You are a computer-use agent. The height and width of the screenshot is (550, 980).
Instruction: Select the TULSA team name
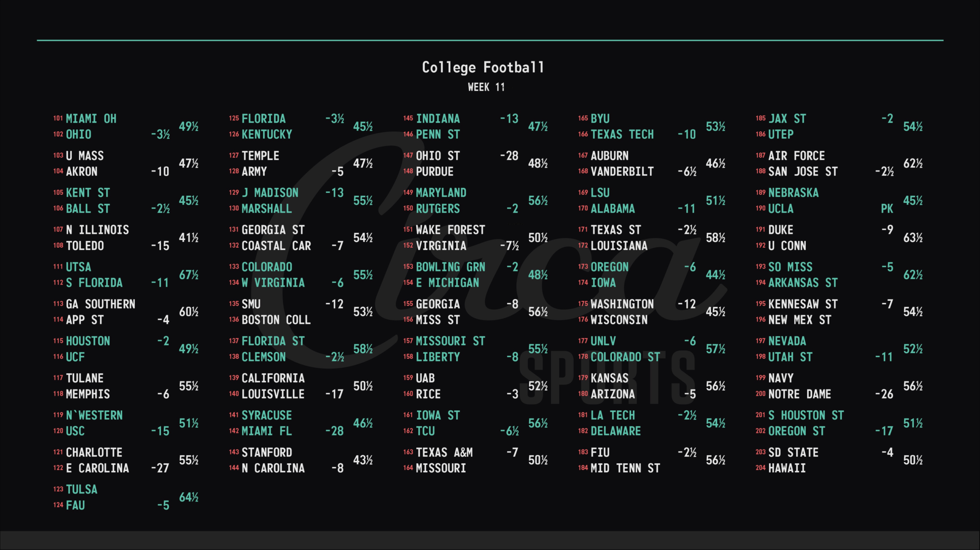81,489
